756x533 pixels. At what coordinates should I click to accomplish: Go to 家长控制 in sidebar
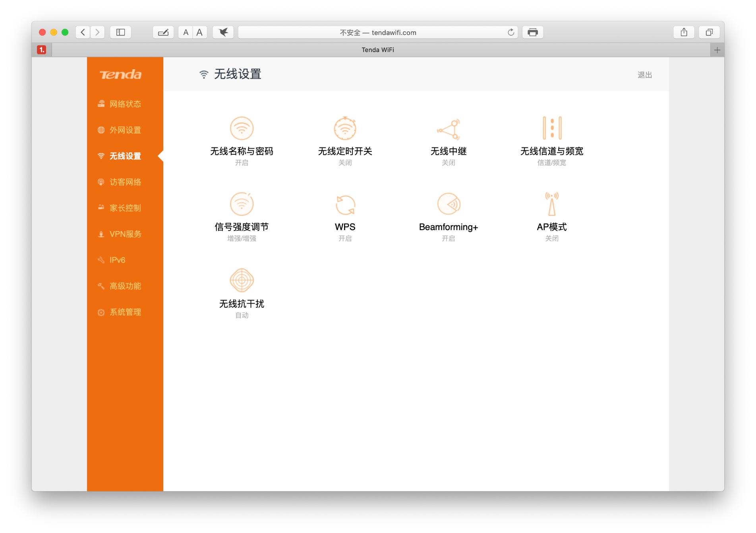[125, 208]
